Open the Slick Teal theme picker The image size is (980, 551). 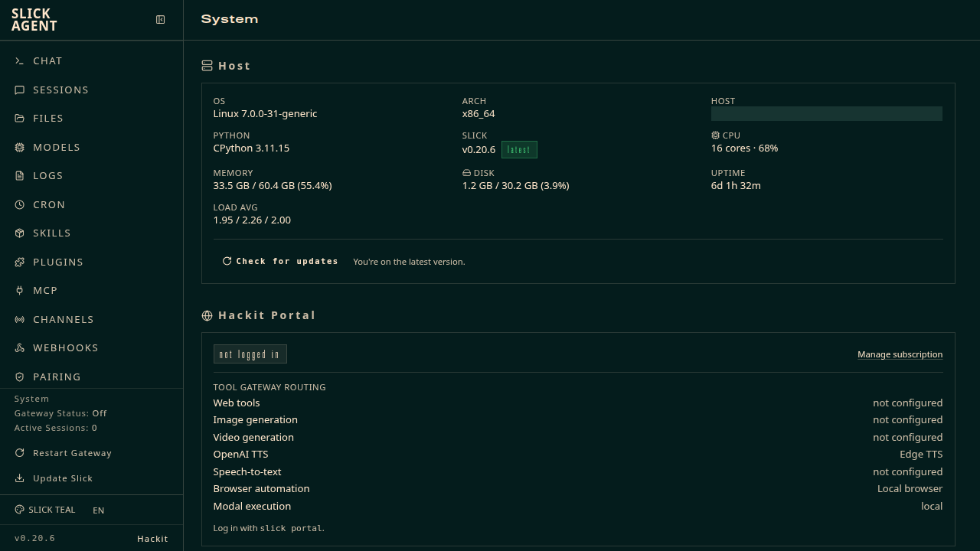45,510
